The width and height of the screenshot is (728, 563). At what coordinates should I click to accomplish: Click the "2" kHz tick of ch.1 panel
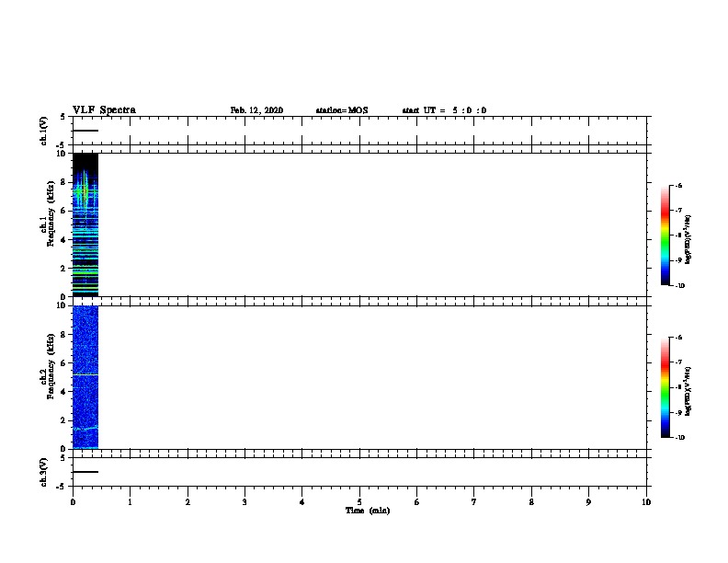pos(63,268)
